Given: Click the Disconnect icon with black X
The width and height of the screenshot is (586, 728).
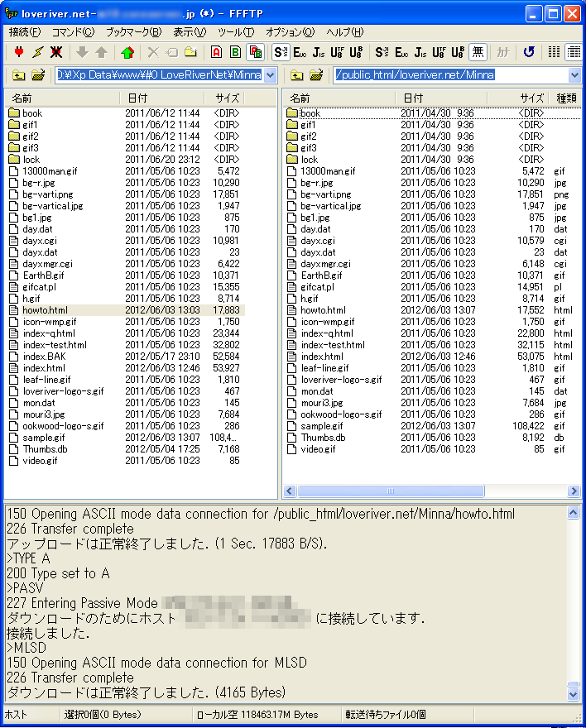Looking at the screenshot, I should click(56, 52).
